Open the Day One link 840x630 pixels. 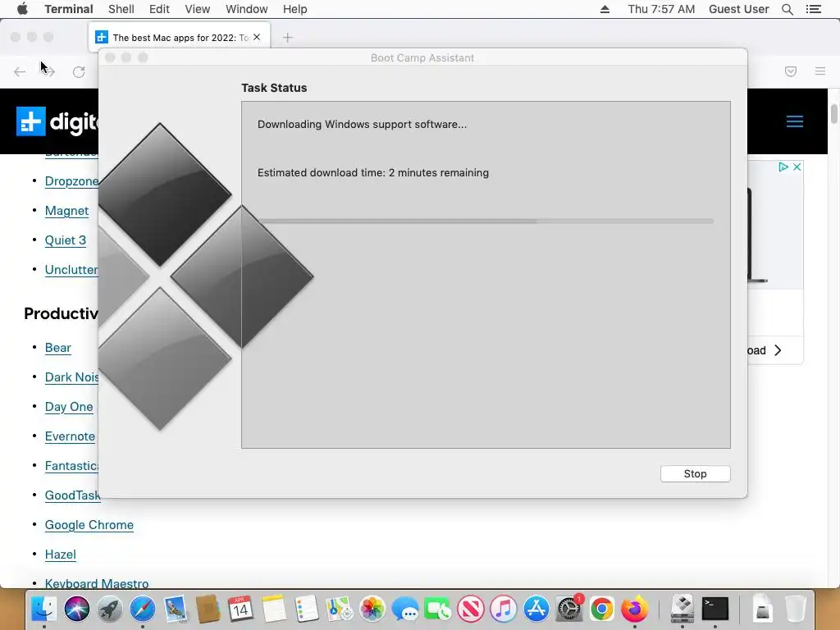[x=69, y=407]
